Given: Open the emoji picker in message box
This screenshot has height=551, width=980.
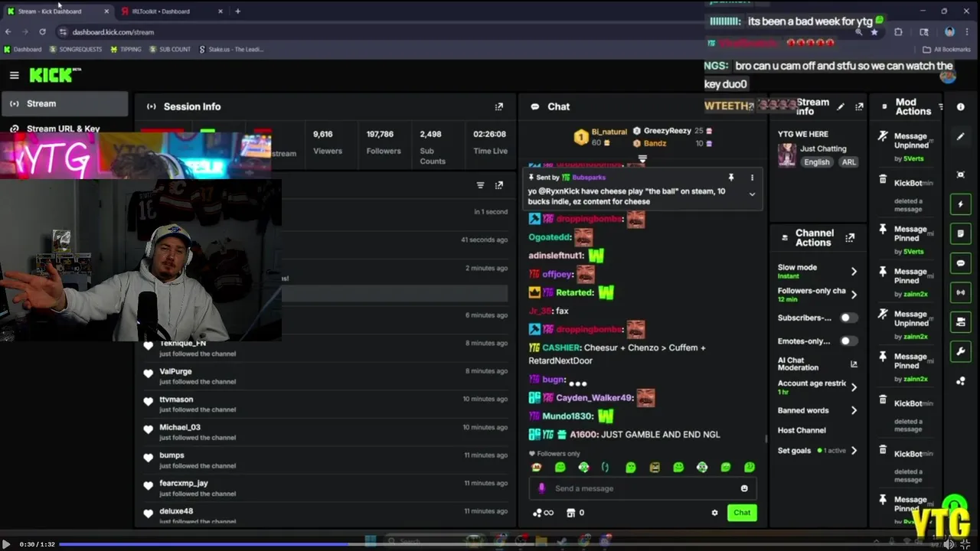Looking at the screenshot, I should pos(744,488).
